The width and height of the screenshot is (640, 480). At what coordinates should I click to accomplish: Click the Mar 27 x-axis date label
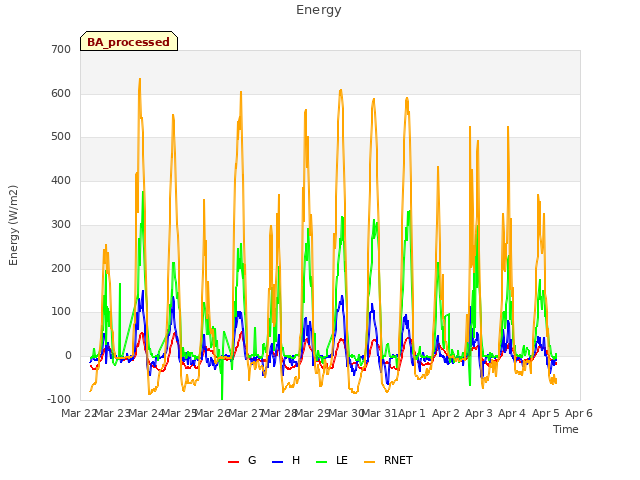pos(246,413)
